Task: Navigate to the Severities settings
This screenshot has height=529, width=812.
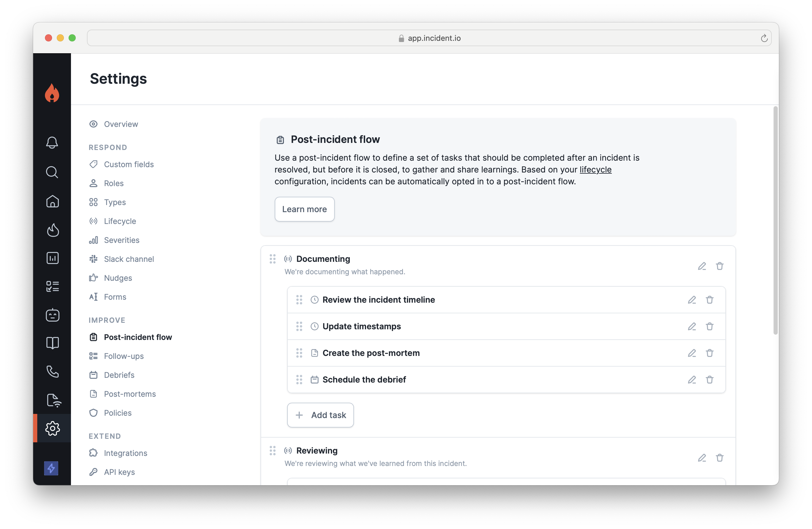Action: (122, 240)
